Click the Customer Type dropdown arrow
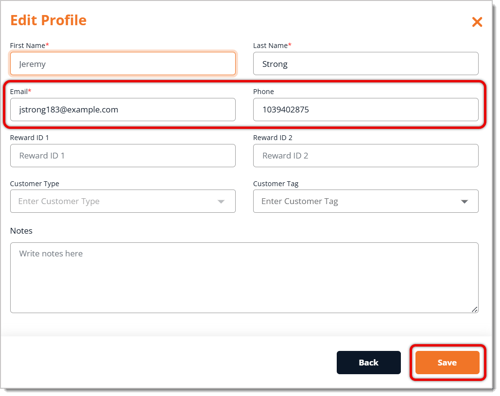The image size is (500, 396). coord(221,201)
